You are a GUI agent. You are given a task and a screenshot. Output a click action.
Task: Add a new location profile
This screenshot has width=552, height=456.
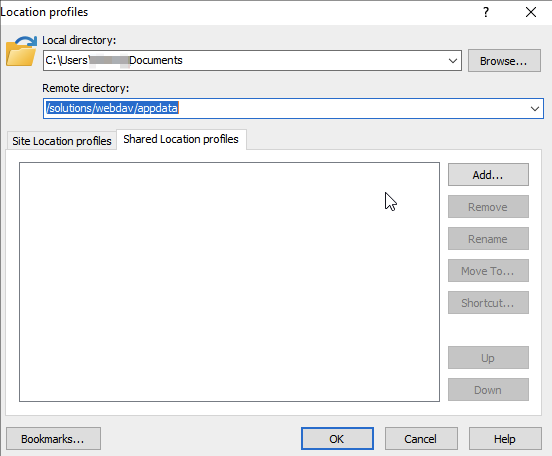point(488,175)
